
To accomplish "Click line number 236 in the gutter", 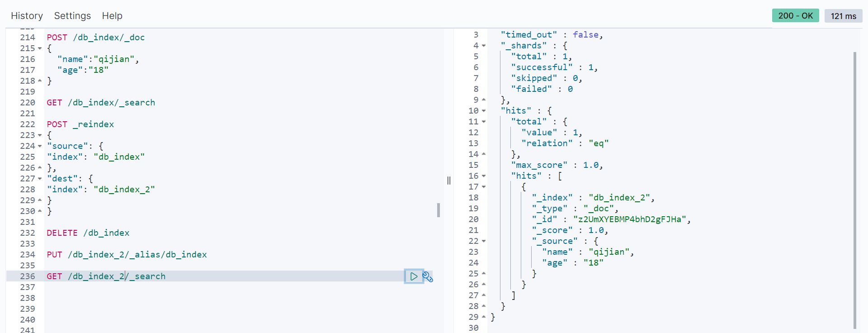I will (28, 276).
